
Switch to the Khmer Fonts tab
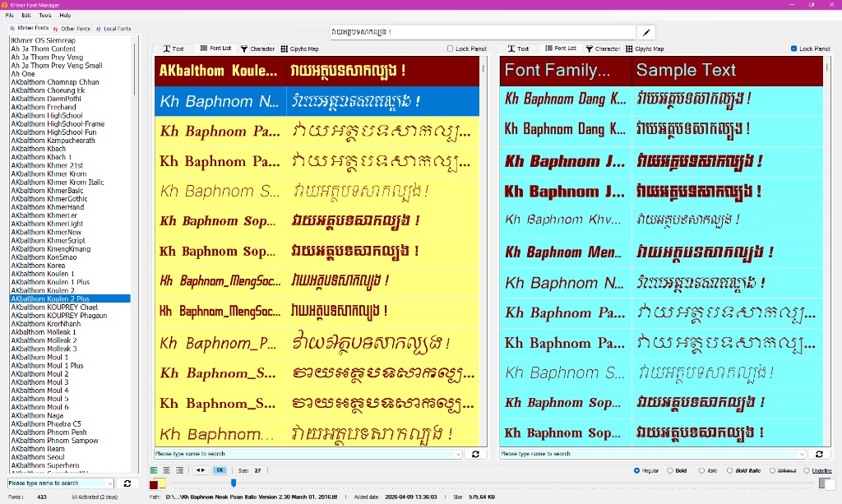point(29,28)
